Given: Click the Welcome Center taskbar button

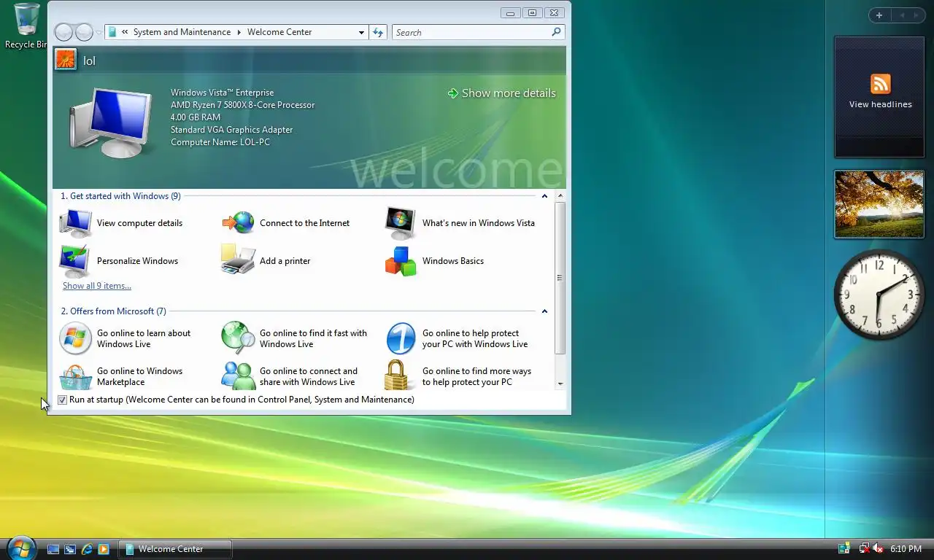Looking at the screenshot, I should coord(175,549).
